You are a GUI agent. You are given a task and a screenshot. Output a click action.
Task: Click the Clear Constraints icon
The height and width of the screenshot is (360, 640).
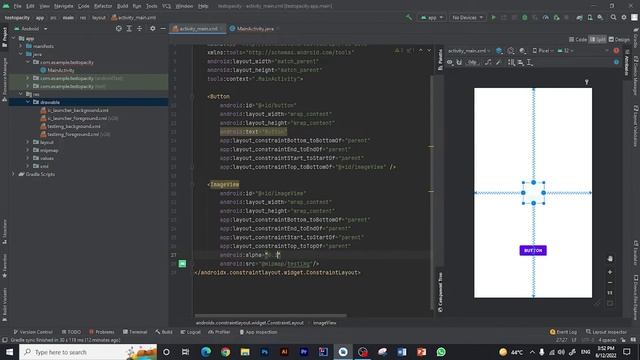(488, 62)
